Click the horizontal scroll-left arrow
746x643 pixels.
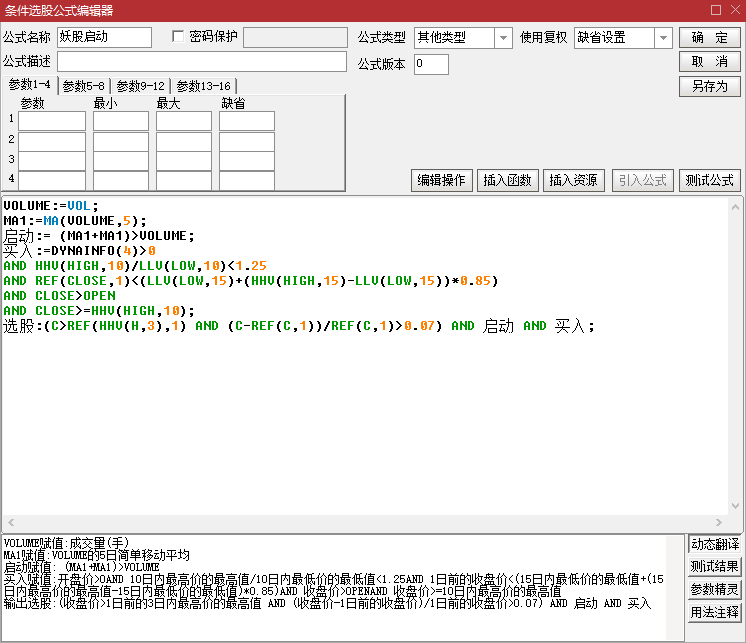coord(11,522)
